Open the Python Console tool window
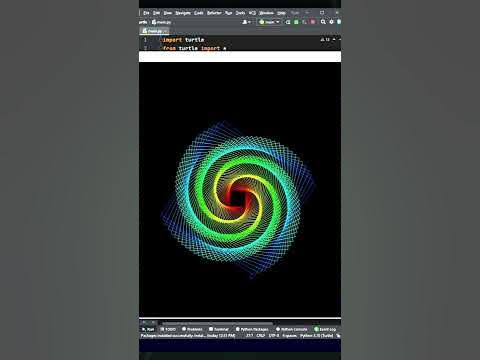Image resolution: width=480 pixels, height=360 pixels. point(292,329)
